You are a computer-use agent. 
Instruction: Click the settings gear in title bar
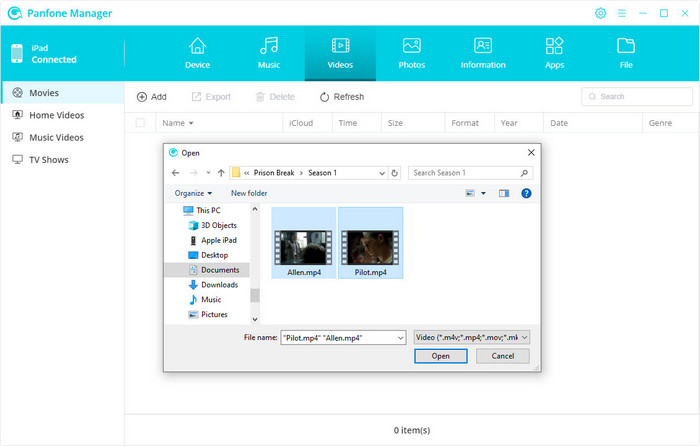tap(601, 13)
